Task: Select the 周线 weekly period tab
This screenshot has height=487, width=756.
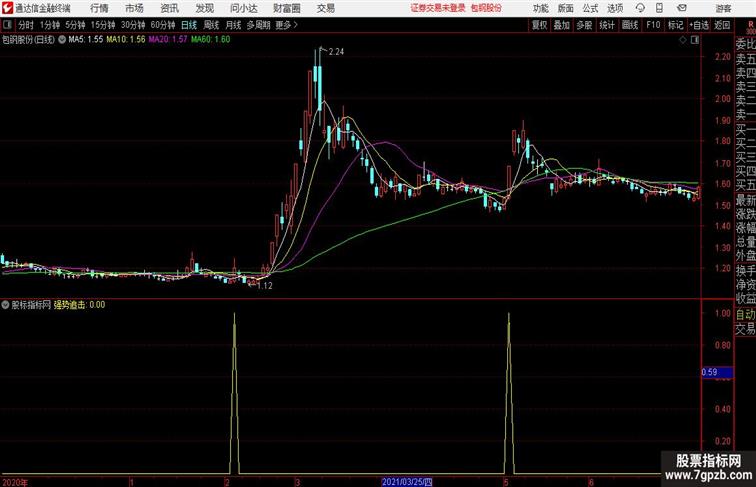Action: click(211, 25)
